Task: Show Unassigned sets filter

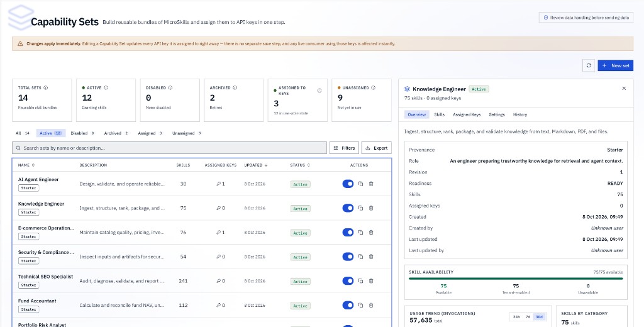Action: click(186, 133)
